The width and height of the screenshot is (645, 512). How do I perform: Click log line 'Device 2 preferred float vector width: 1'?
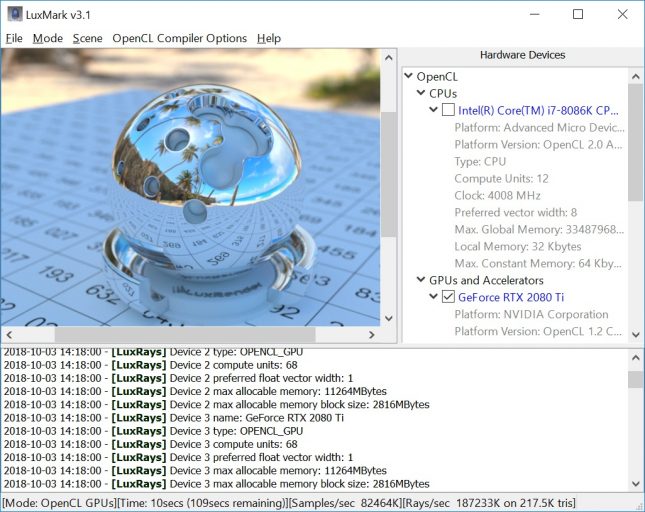(x=179, y=378)
